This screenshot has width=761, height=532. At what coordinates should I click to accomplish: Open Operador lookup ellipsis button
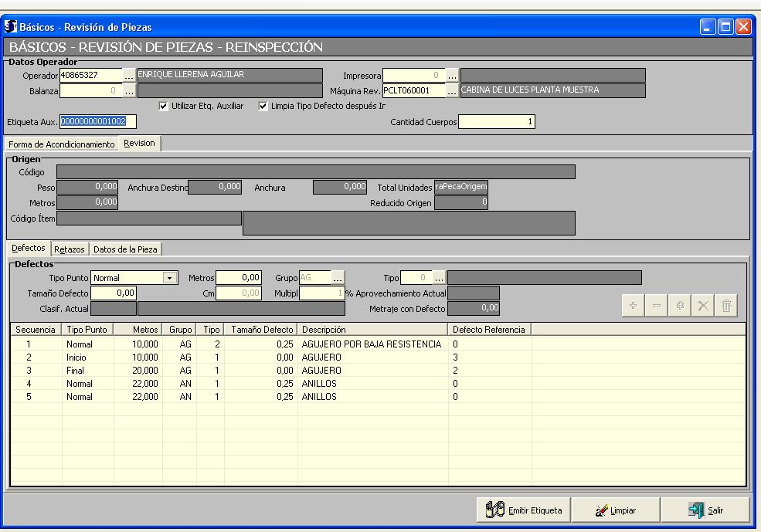click(x=129, y=76)
